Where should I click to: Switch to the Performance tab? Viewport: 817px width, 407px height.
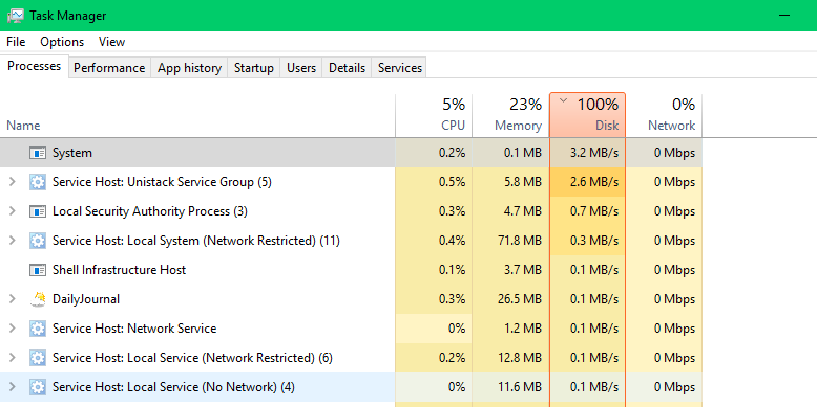(109, 68)
